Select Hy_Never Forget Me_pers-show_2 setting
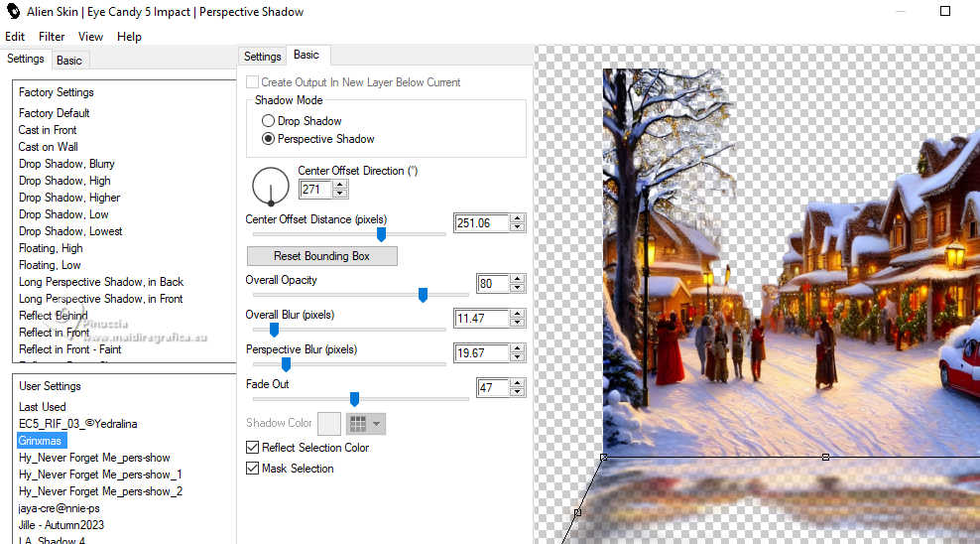The width and height of the screenshot is (980, 544). click(x=100, y=491)
